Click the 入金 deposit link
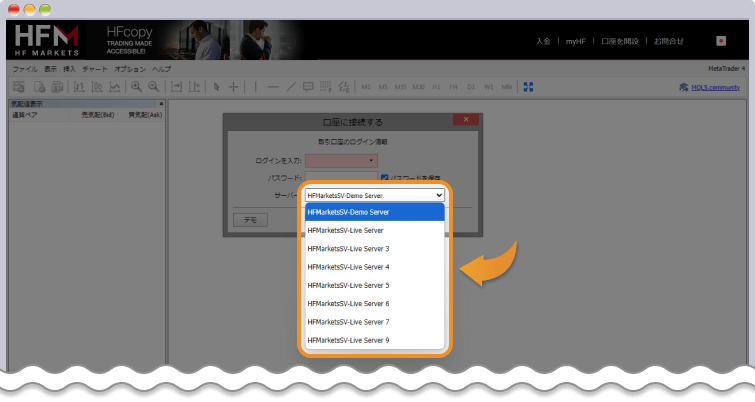755x402 pixels. pos(543,41)
